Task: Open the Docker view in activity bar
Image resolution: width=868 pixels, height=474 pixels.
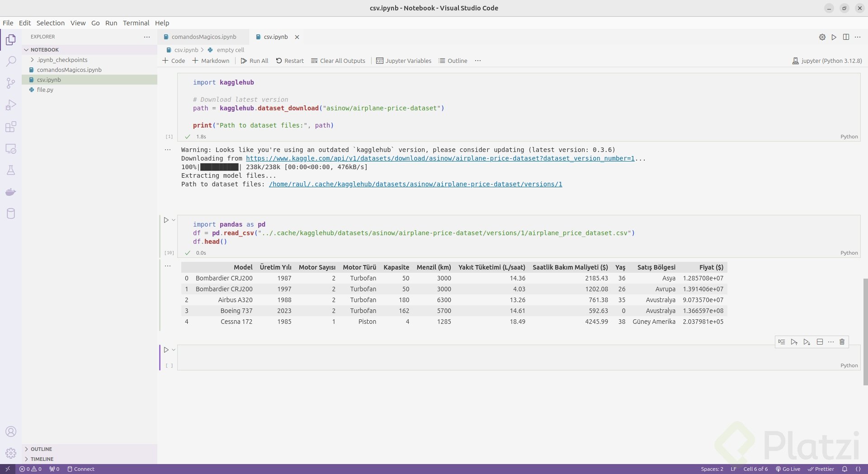Action: click(11, 192)
